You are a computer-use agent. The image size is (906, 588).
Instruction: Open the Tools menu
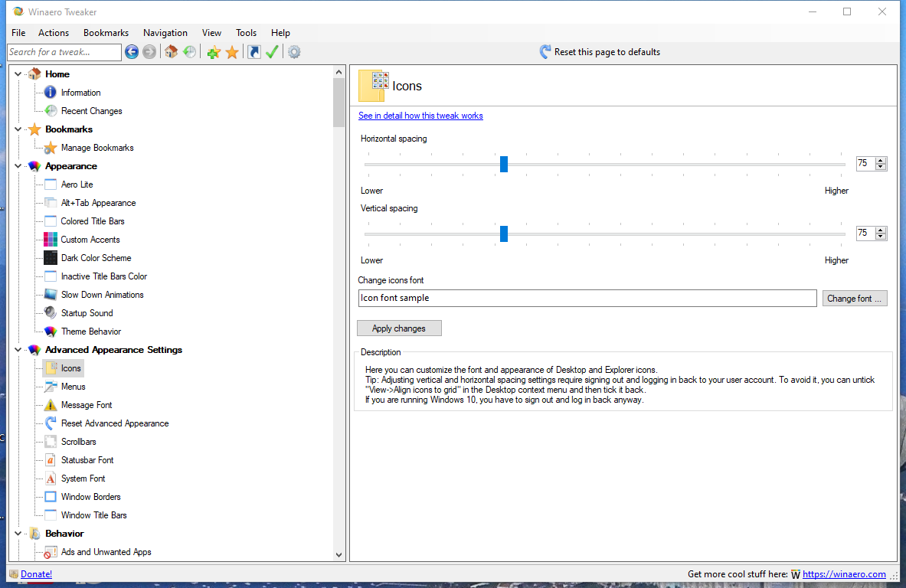pyautogui.click(x=246, y=33)
